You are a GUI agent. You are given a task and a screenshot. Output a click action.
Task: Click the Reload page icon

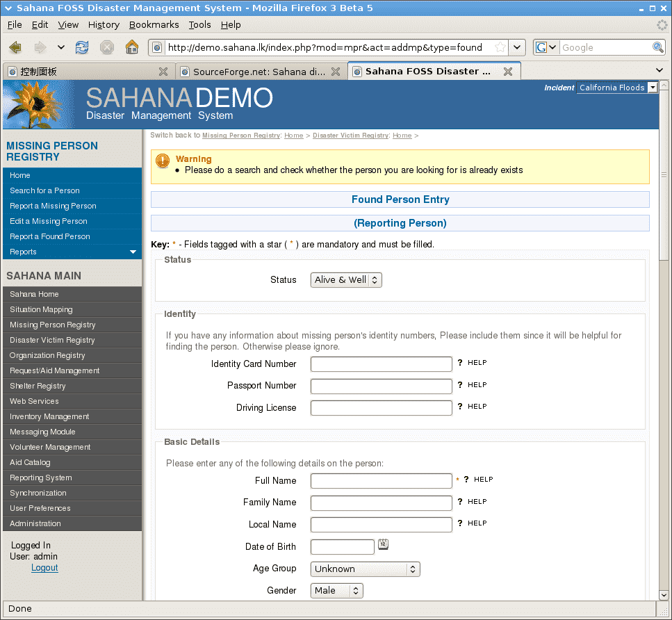[82, 47]
